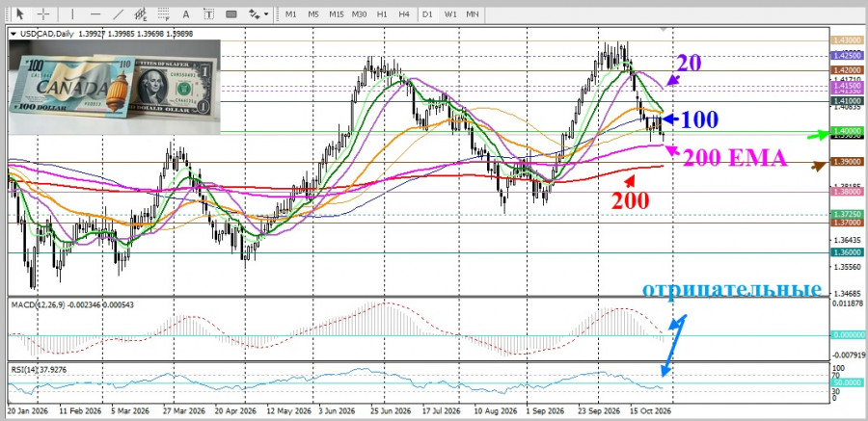Select the cursor arrow tool
The width and height of the screenshot is (868, 421).
[x=20, y=13]
